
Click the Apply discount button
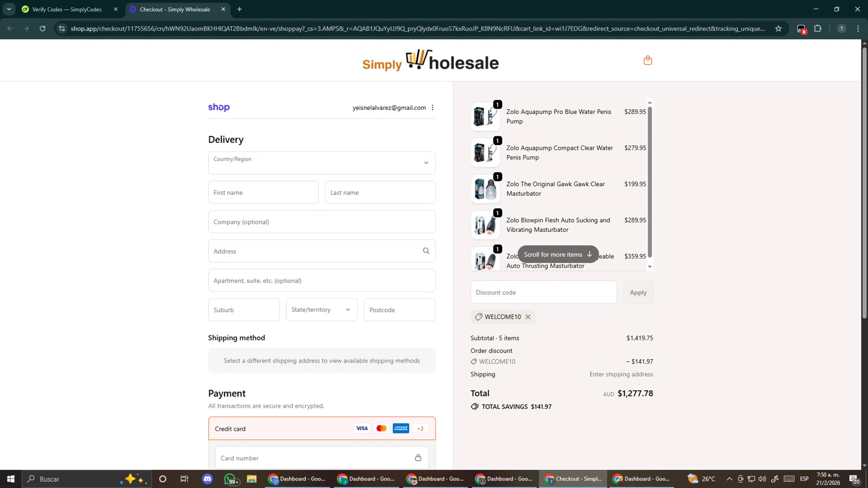tap(638, 293)
